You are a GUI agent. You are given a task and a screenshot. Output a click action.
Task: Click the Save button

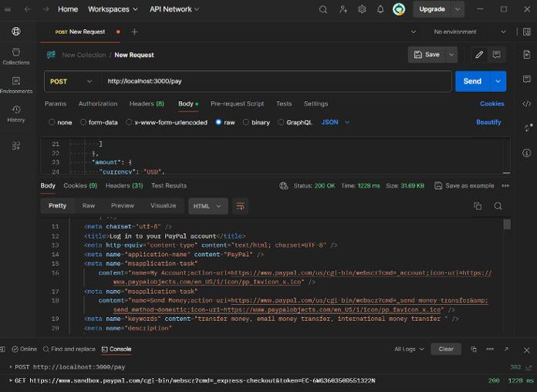pos(427,55)
